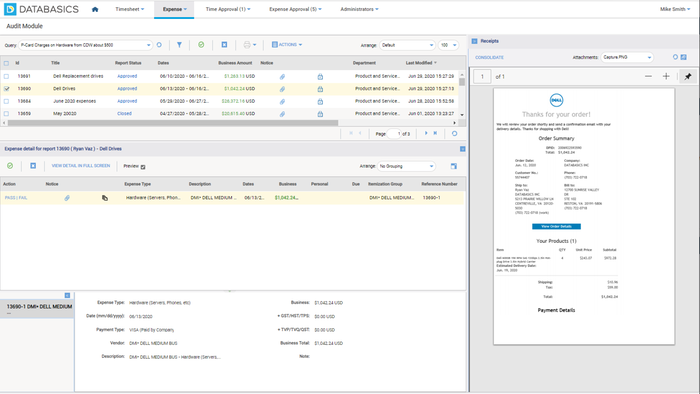Screen dimensions: 700x394
Task: Check the box for report 13659
Action: [6, 114]
